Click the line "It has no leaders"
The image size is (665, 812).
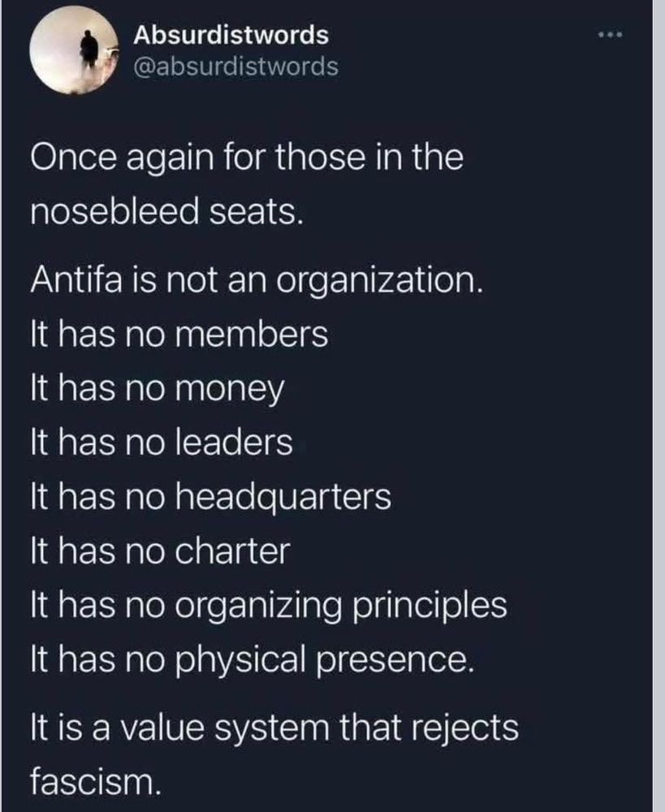(x=162, y=443)
